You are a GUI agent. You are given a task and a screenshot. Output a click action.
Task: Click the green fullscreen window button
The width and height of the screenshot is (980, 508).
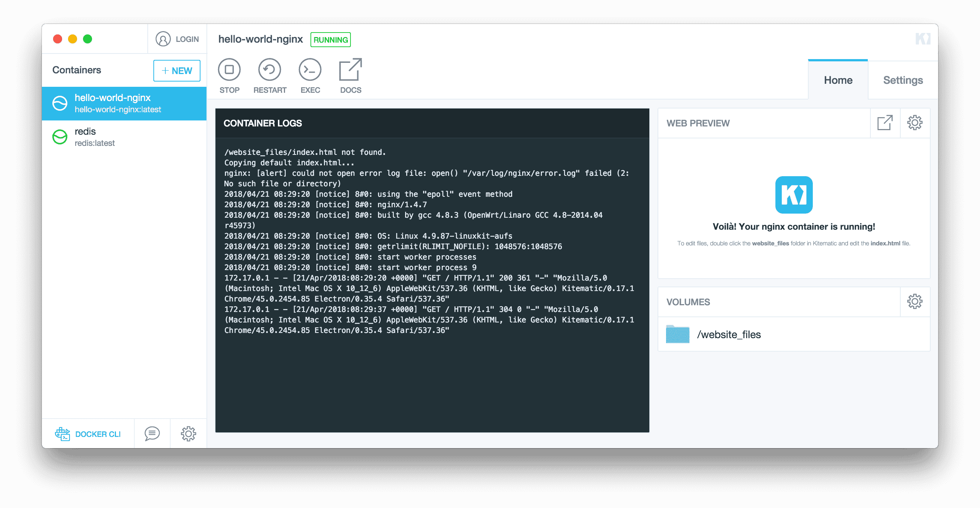coord(88,39)
